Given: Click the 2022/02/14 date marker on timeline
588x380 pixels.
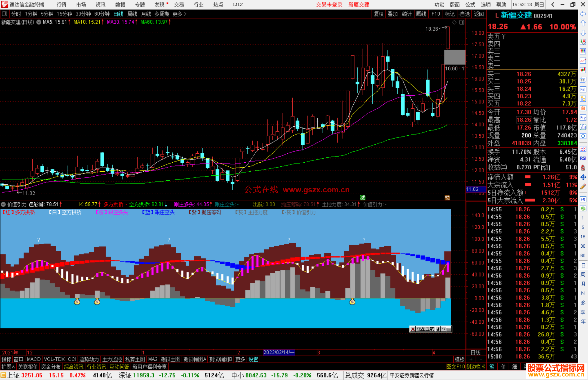Looking at the screenshot, I should coord(279,352).
